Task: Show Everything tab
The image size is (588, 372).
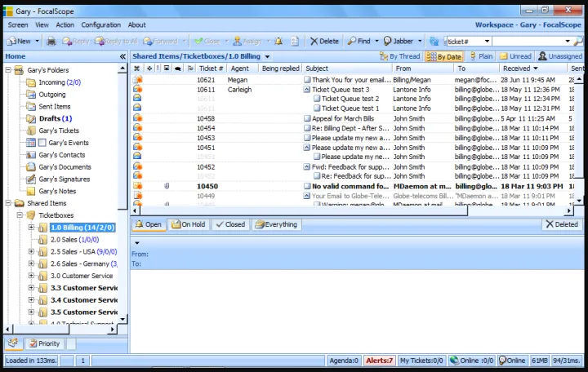Action: pyautogui.click(x=276, y=224)
